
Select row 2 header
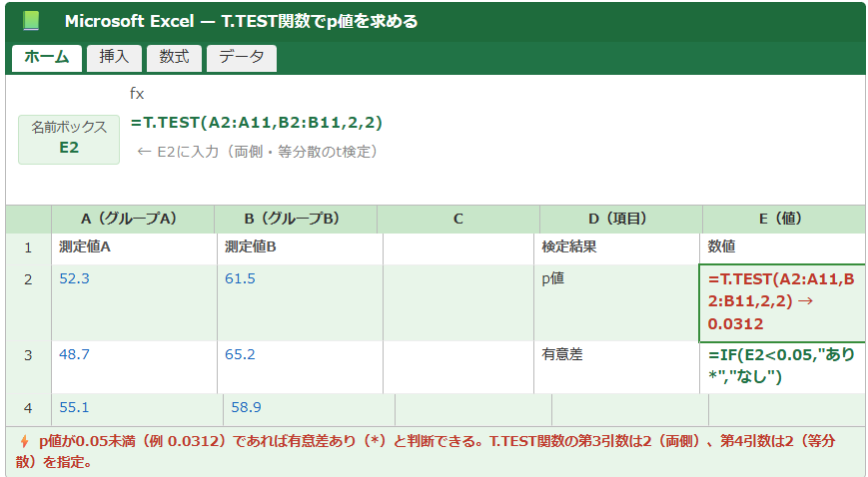pyautogui.click(x=29, y=279)
